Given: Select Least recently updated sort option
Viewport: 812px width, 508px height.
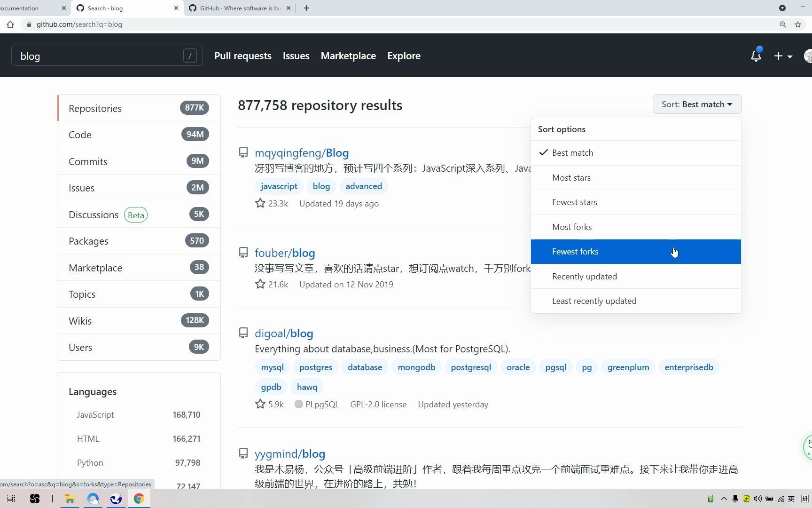Looking at the screenshot, I should (x=636, y=301).
